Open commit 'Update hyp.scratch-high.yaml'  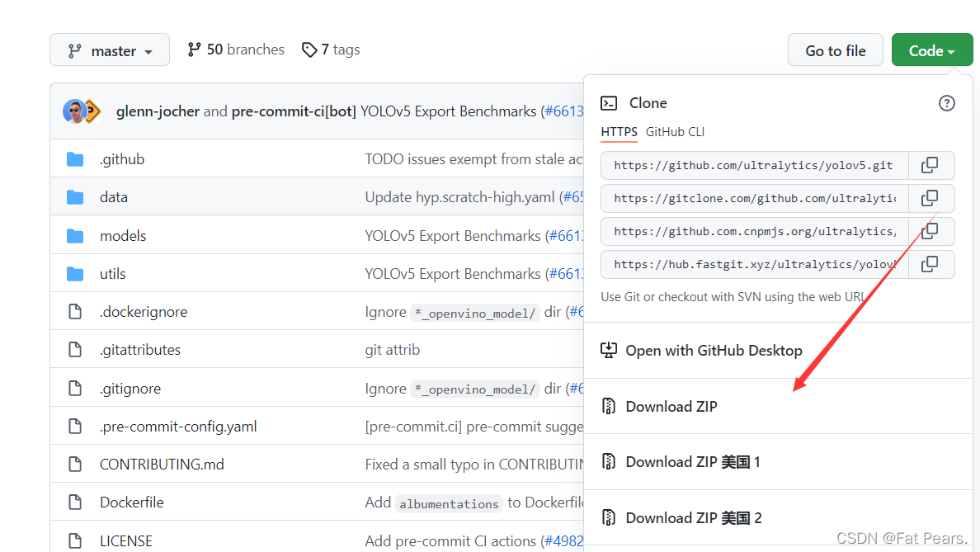(459, 197)
